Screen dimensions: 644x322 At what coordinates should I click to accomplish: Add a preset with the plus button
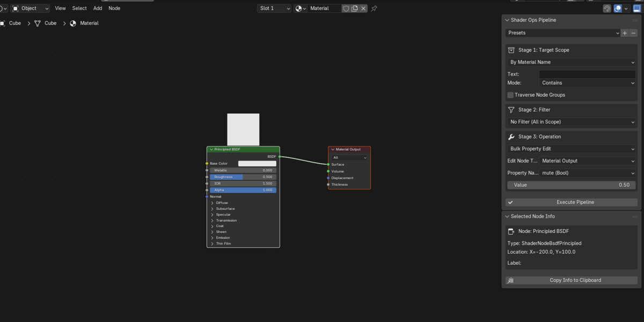pos(625,33)
